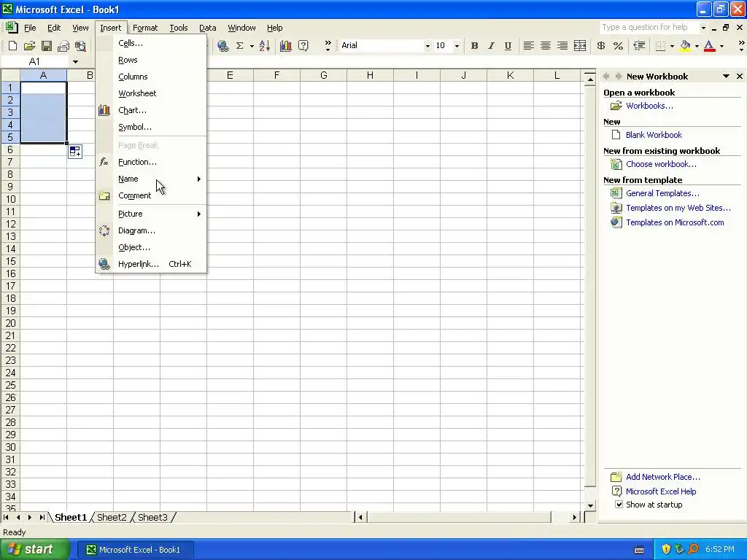
Task: Click the New blank document icon
Action: (x=13, y=46)
